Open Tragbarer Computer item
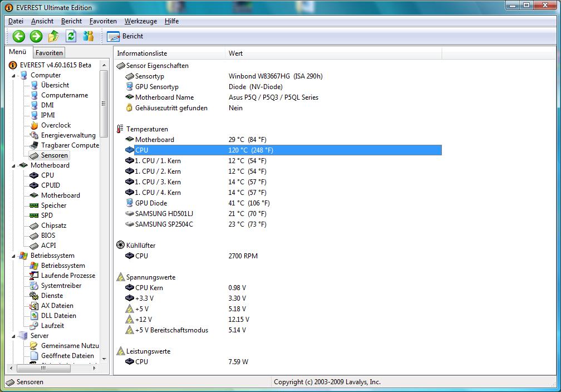561x392 pixels. 70,145
